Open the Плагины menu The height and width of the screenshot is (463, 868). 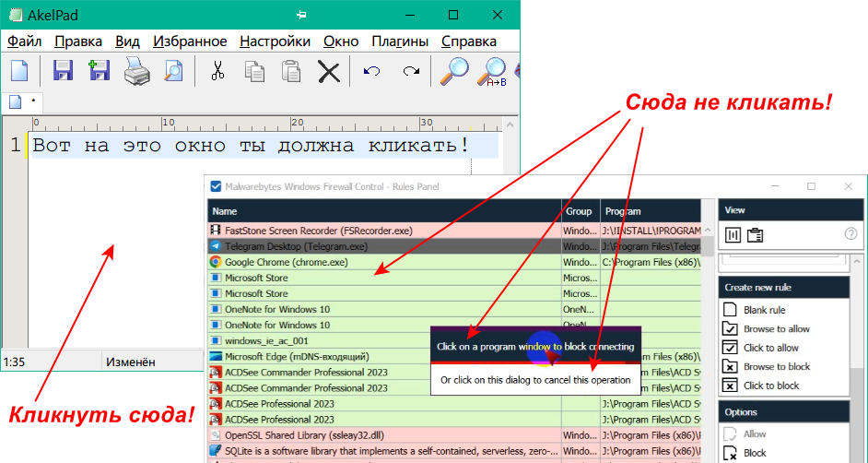coord(400,42)
